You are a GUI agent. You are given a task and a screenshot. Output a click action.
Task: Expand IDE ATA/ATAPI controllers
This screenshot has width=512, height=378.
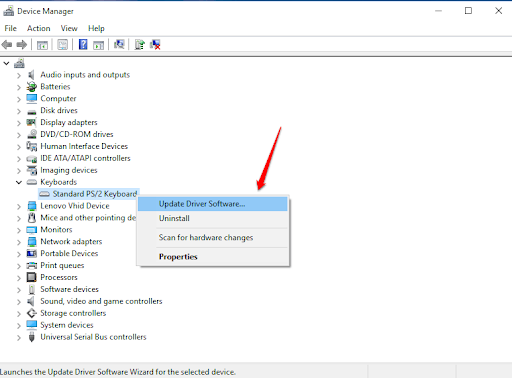click(x=19, y=159)
